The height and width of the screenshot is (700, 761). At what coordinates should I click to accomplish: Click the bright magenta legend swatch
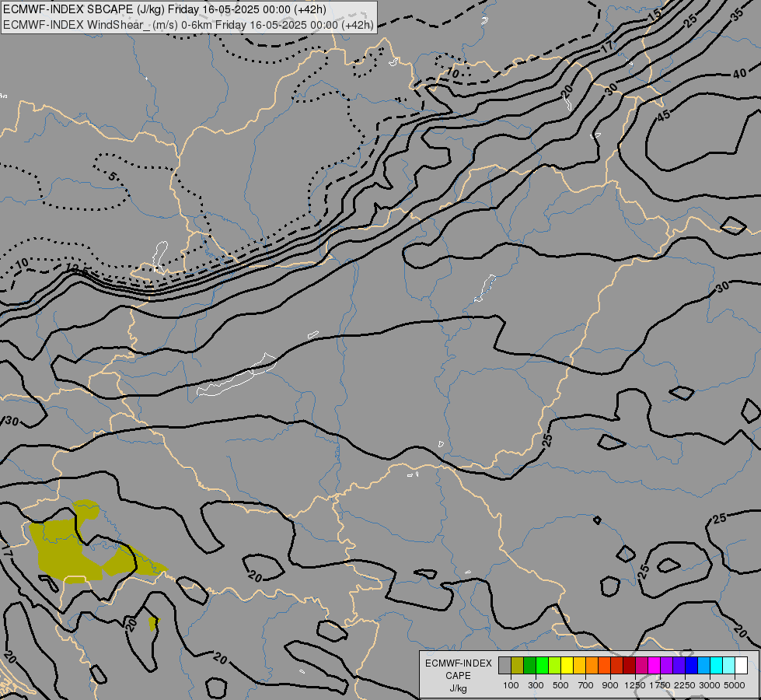pyautogui.click(x=654, y=665)
